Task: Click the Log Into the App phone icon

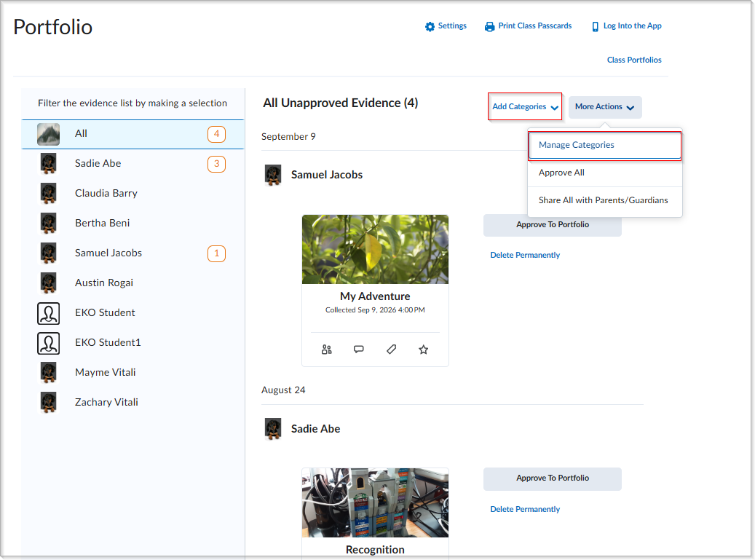Action: coord(595,26)
